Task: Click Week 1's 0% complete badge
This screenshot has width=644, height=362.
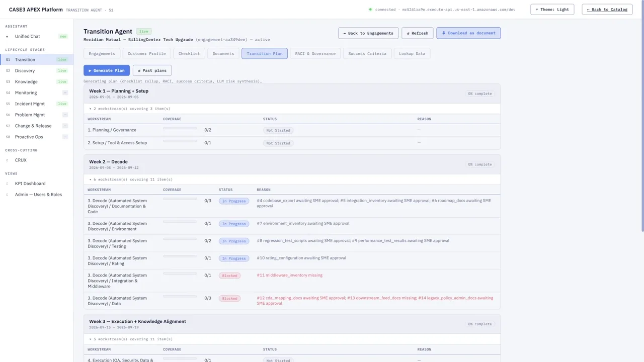Action: click(480, 94)
